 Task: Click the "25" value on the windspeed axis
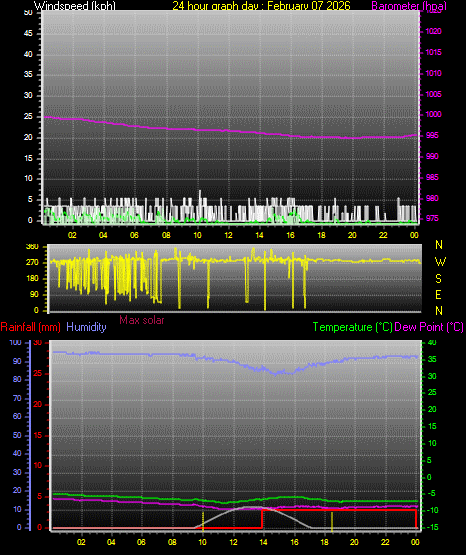pyautogui.click(x=28, y=116)
